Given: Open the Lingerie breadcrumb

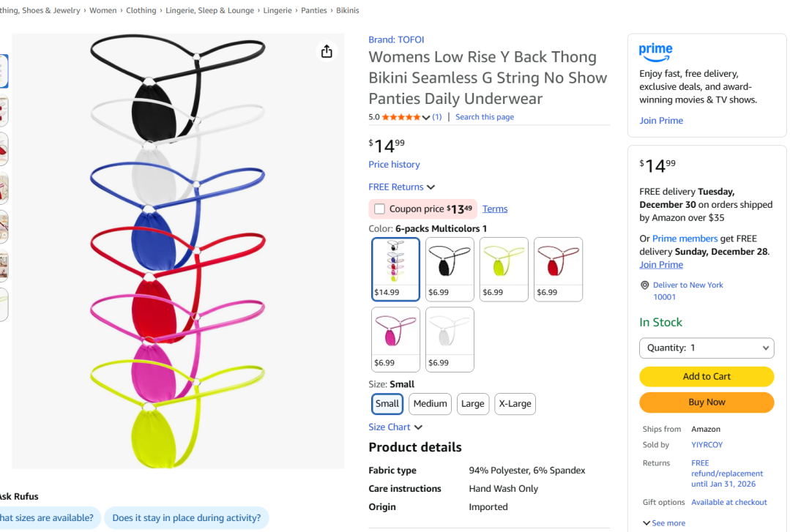Looking at the screenshot, I should tap(277, 11).
